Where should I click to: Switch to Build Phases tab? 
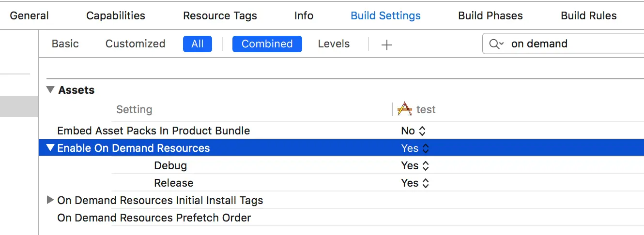coord(490,15)
